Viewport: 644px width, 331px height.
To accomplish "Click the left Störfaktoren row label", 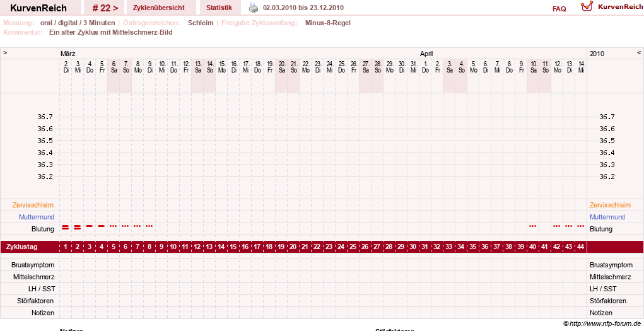I will tap(34, 301).
